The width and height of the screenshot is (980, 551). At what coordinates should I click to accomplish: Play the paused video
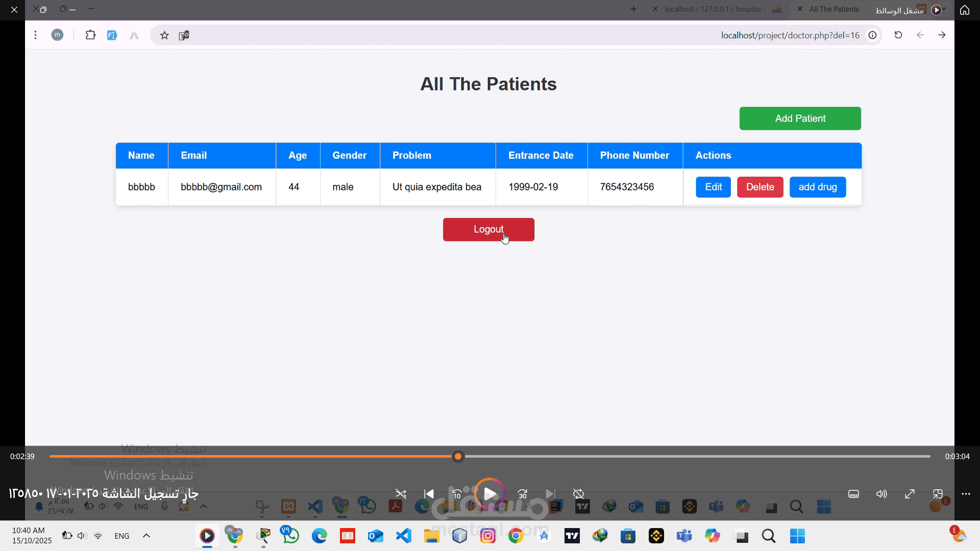pyautogui.click(x=489, y=494)
